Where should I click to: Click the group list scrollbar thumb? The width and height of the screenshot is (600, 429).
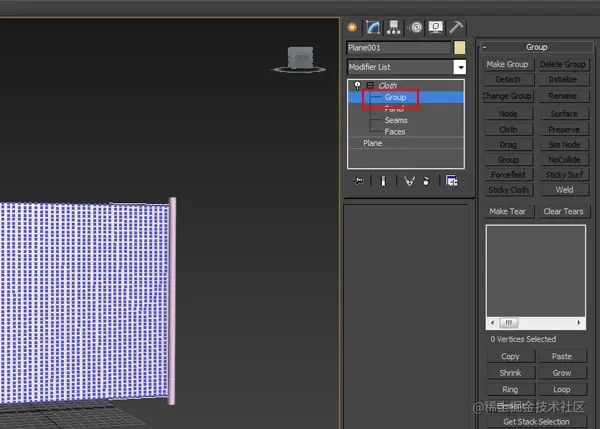[x=509, y=323]
